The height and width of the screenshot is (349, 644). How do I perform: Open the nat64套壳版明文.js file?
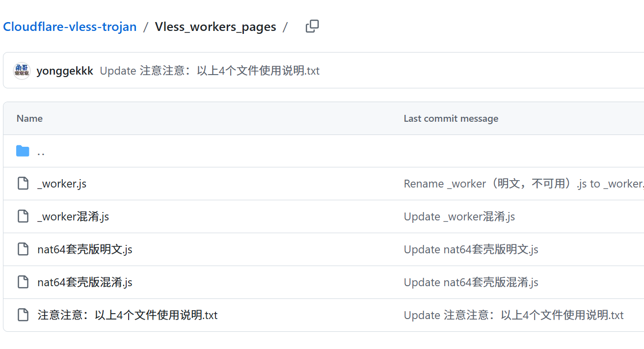coord(85,249)
